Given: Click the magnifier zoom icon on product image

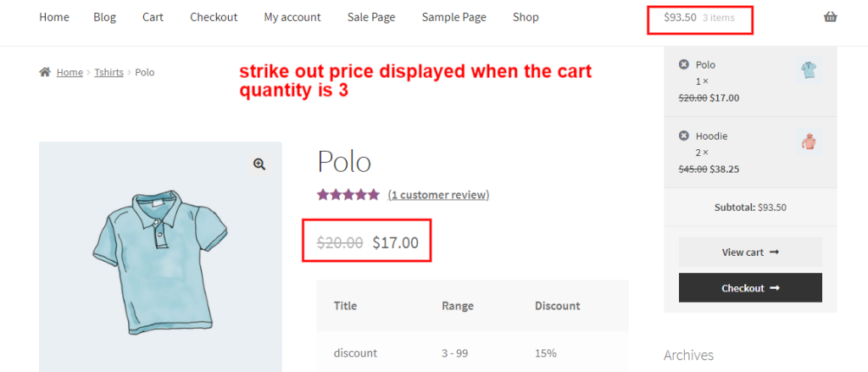Looking at the screenshot, I should 259,164.
